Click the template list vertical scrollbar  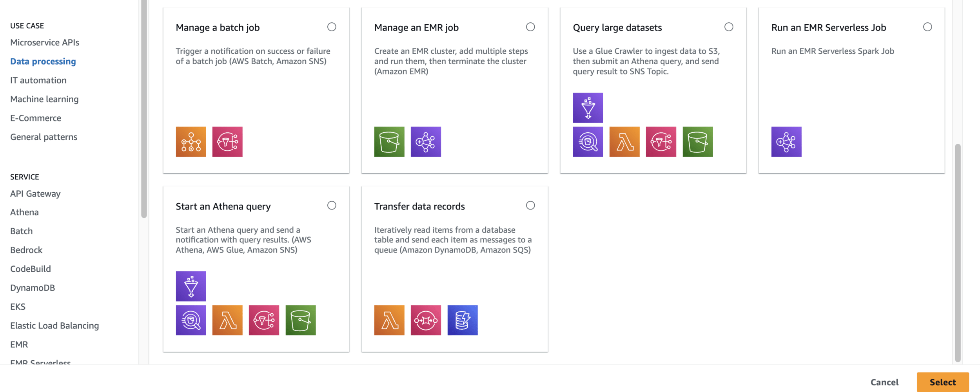pyautogui.click(x=958, y=253)
